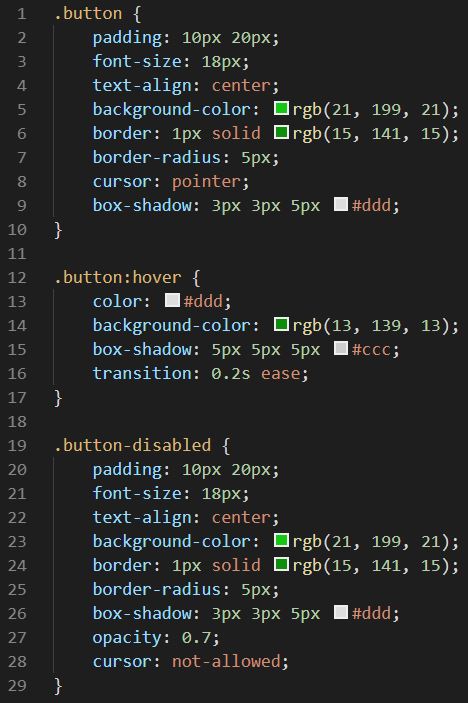
Task: Click the 'transition' property on line 16
Action: [x=142, y=373]
